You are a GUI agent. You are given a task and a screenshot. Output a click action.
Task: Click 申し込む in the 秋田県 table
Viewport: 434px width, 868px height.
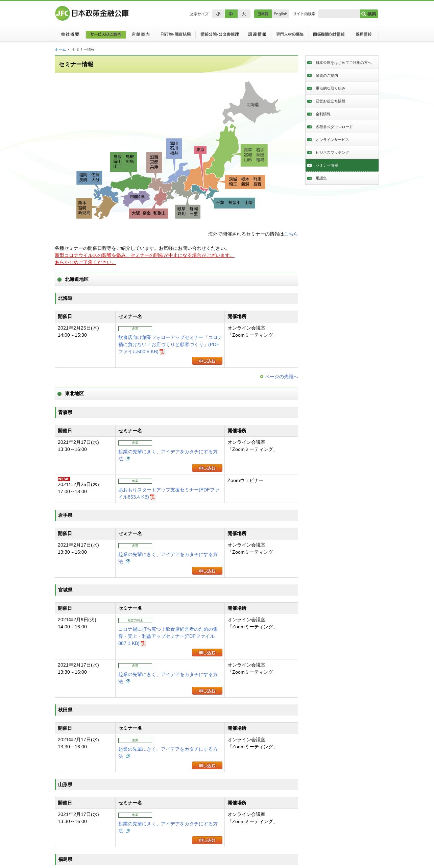tap(207, 766)
